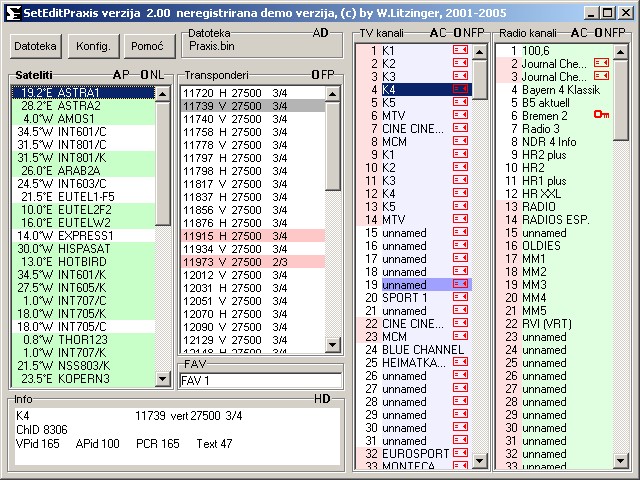
Task: Click the red marker icon on 24 BLUE CHANNEL
Action: tap(461, 349)
